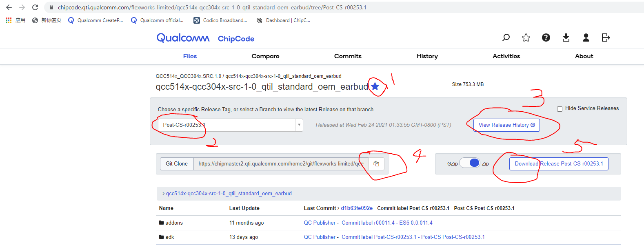
Task: Click the logout icon
Action: tap(606, 38)
